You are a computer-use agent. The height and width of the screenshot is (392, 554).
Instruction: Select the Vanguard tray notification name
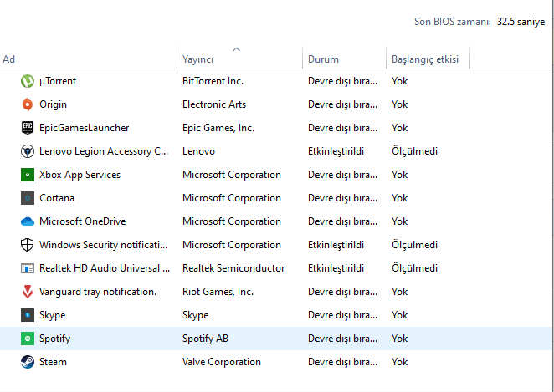point(98,292)
